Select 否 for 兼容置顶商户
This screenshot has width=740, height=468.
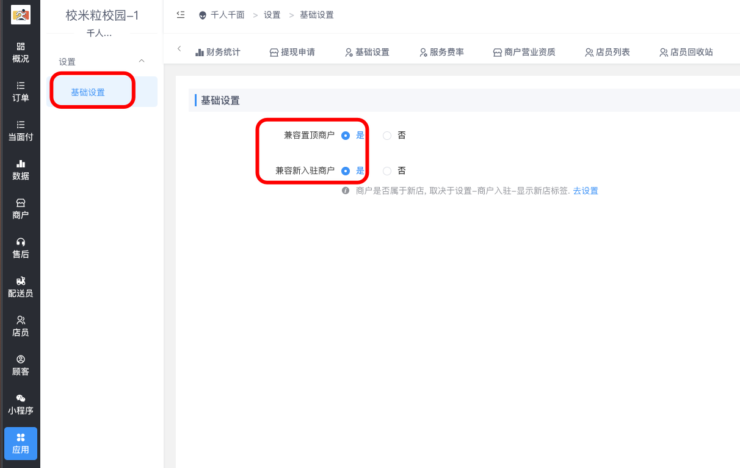click(x=387, y=135)
